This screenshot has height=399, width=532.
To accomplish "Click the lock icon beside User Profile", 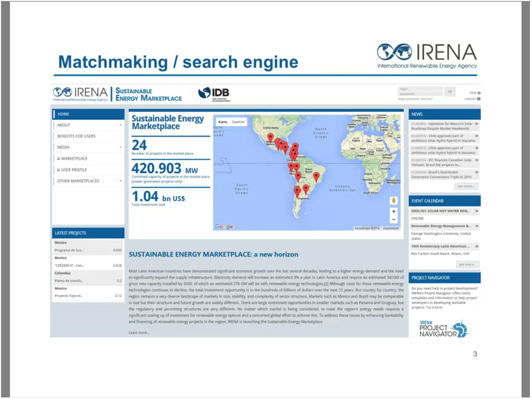I will (59, 170).
